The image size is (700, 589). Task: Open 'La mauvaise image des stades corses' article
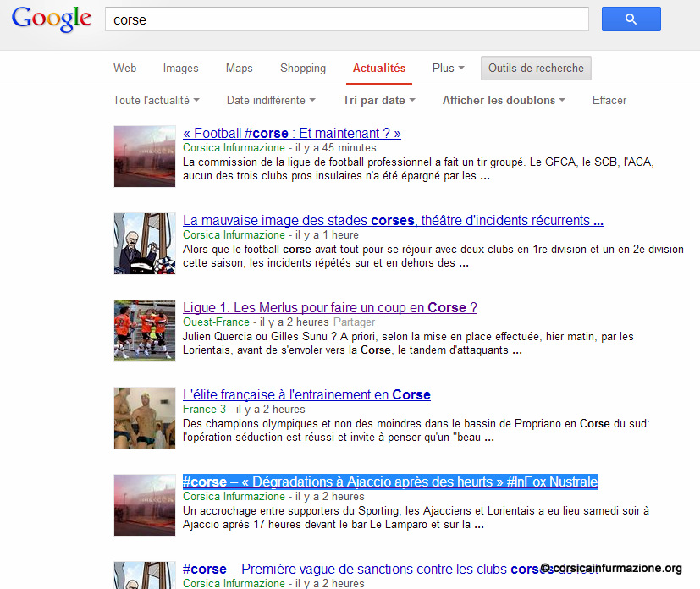[x=393, y=220]
